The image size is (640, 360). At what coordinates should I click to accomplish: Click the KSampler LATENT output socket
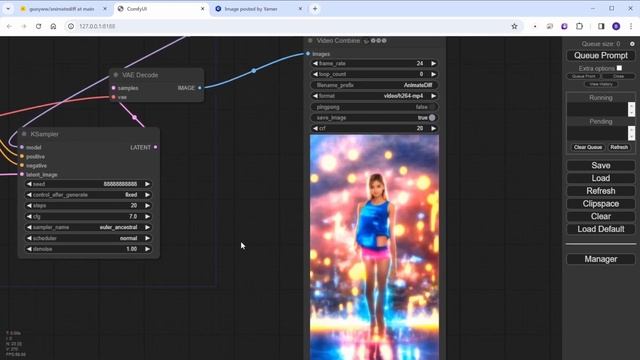coord(156,147)
